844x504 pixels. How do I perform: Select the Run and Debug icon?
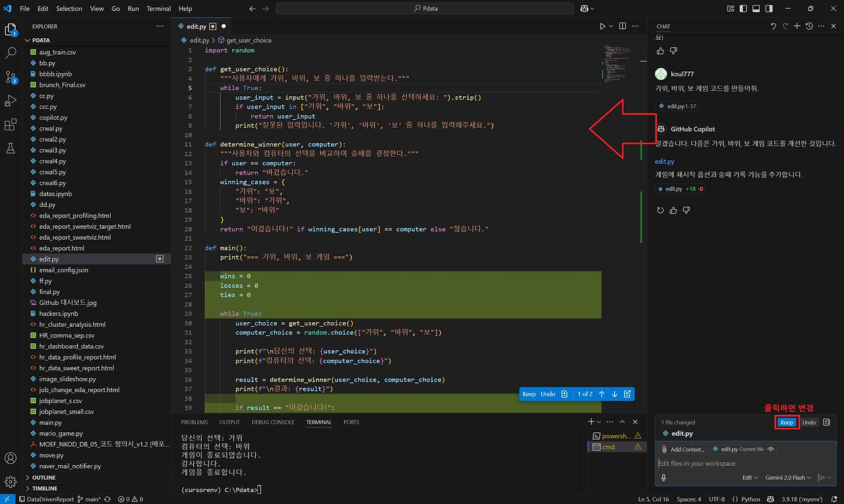pos(11,101)
